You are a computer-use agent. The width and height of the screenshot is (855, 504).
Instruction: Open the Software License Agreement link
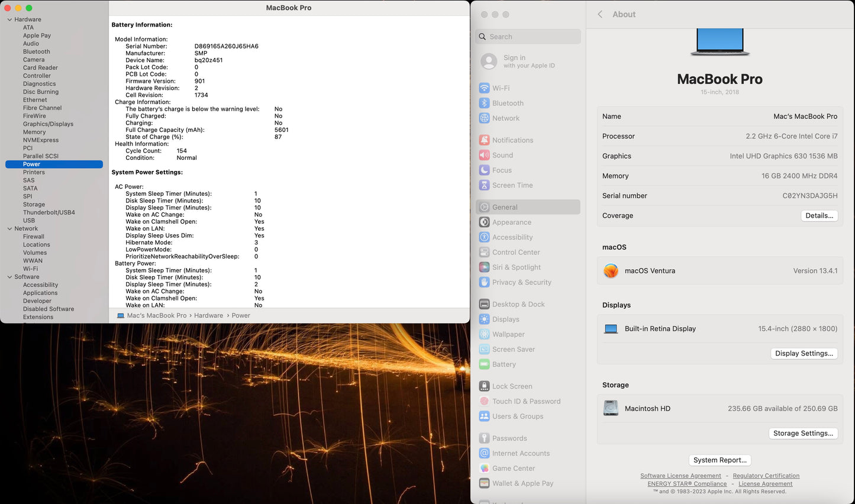(x=680, y=476)
